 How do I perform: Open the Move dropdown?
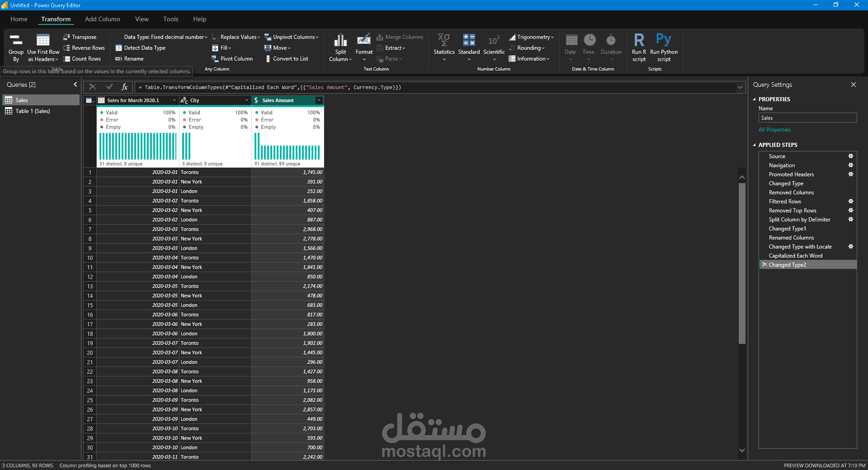pos(278,48)
